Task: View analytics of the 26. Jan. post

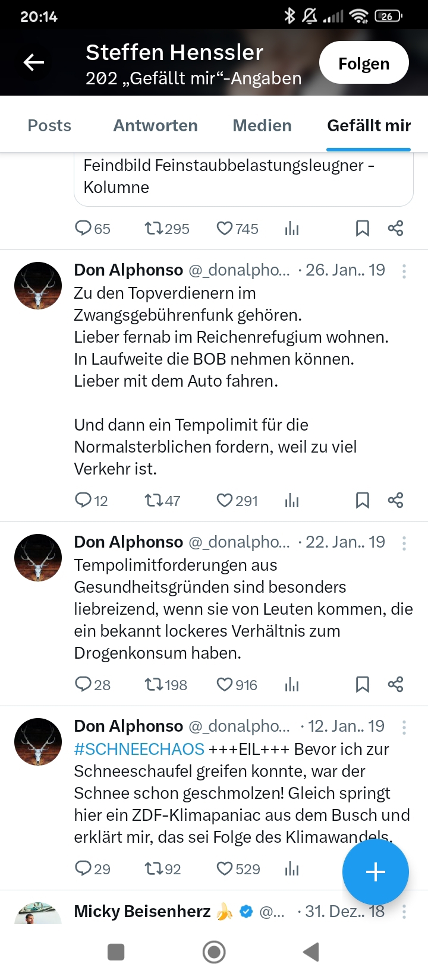Action: 292,501
